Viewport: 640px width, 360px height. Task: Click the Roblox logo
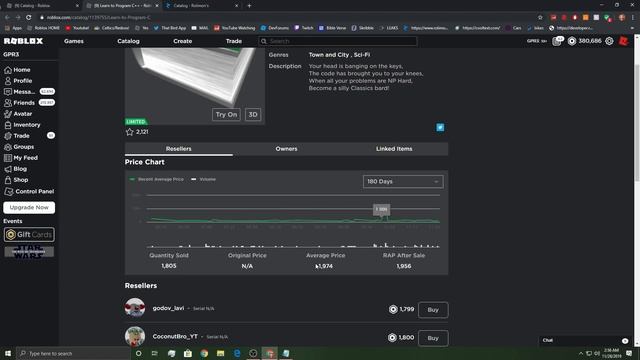(23, 41)
